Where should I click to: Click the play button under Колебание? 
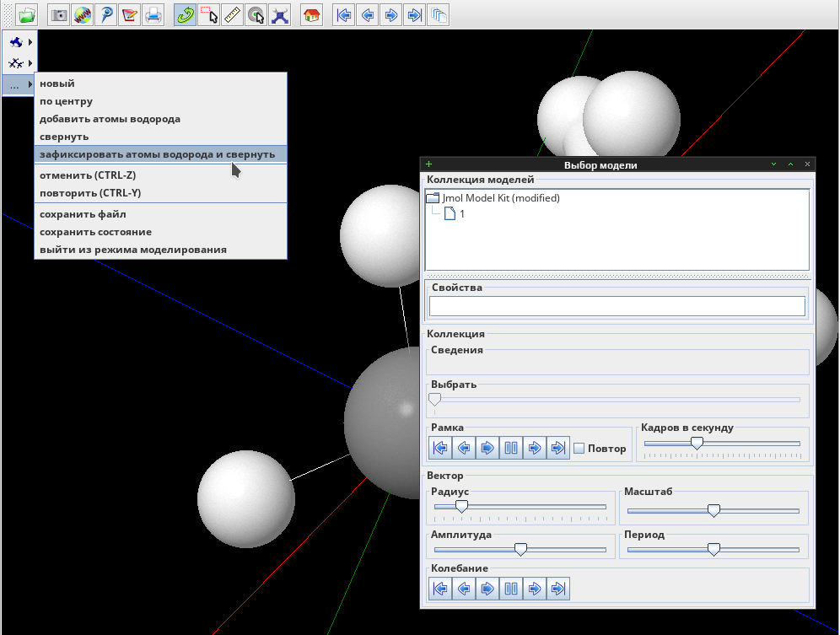pyautogui.click(x=487, y=589)
